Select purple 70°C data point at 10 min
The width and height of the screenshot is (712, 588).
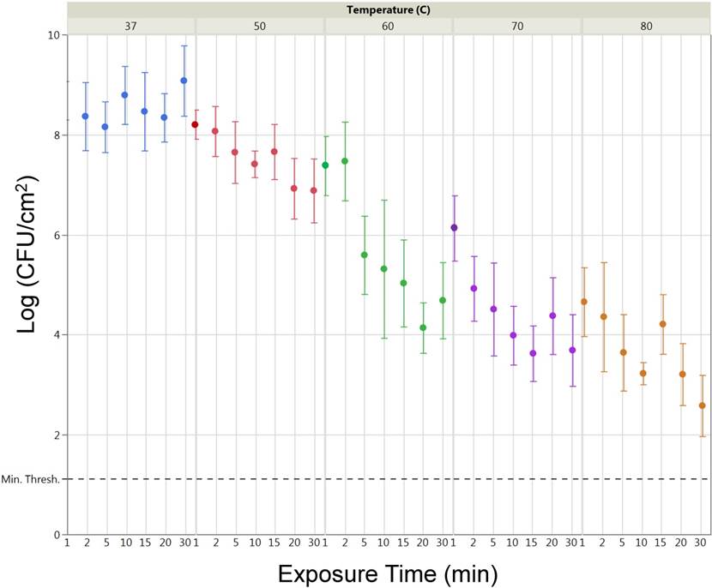tap(514, 335)
